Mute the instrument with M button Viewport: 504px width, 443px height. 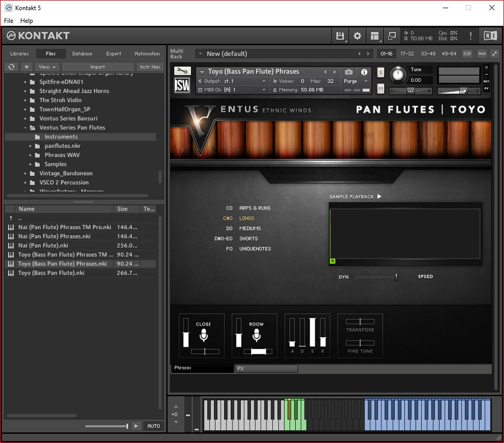pos(381,88)
